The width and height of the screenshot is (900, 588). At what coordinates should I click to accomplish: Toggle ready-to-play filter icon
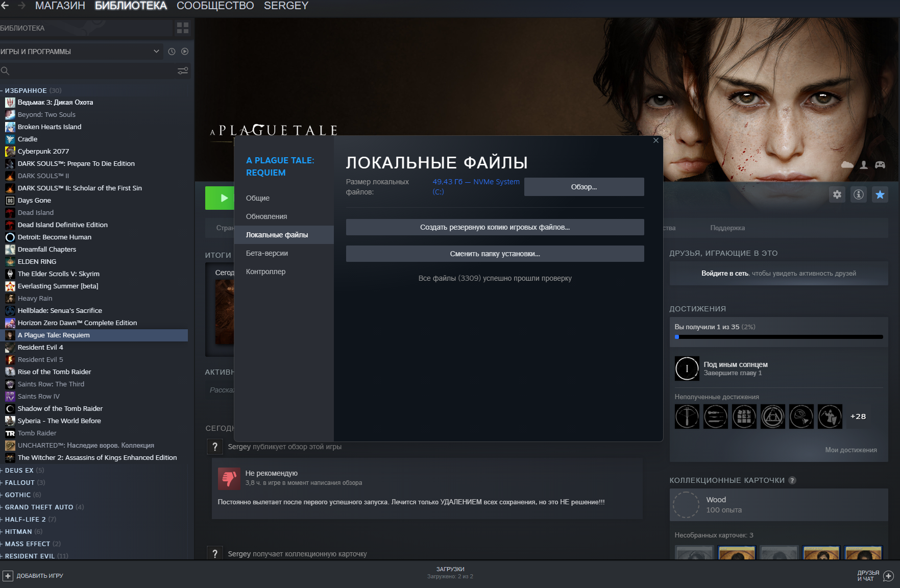tap(185, 52)
